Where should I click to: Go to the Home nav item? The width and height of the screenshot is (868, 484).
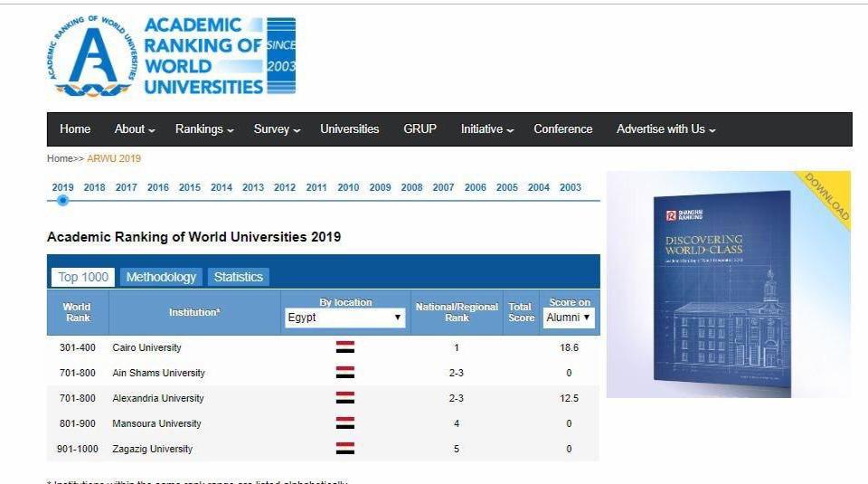point(75,129)
